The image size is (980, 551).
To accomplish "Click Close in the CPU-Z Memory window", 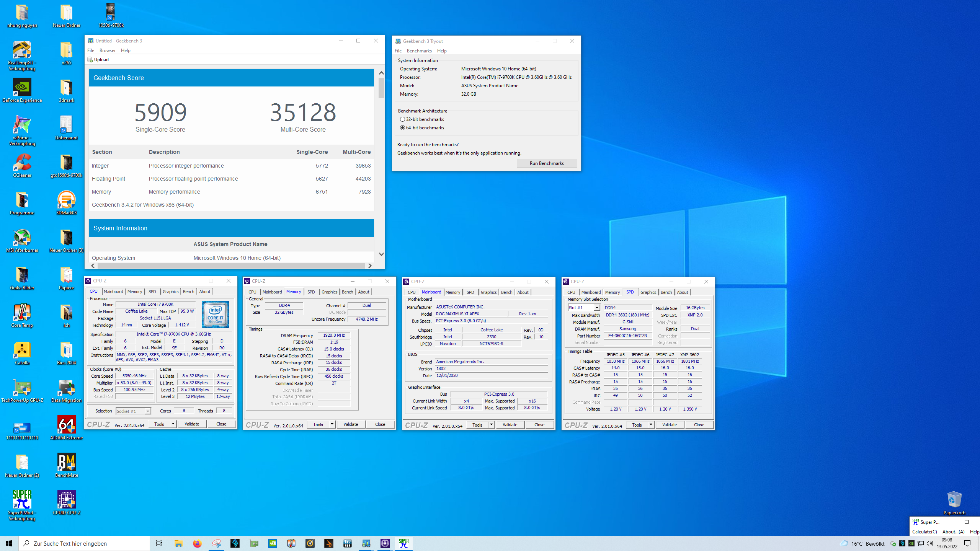I will pos(380,424).
